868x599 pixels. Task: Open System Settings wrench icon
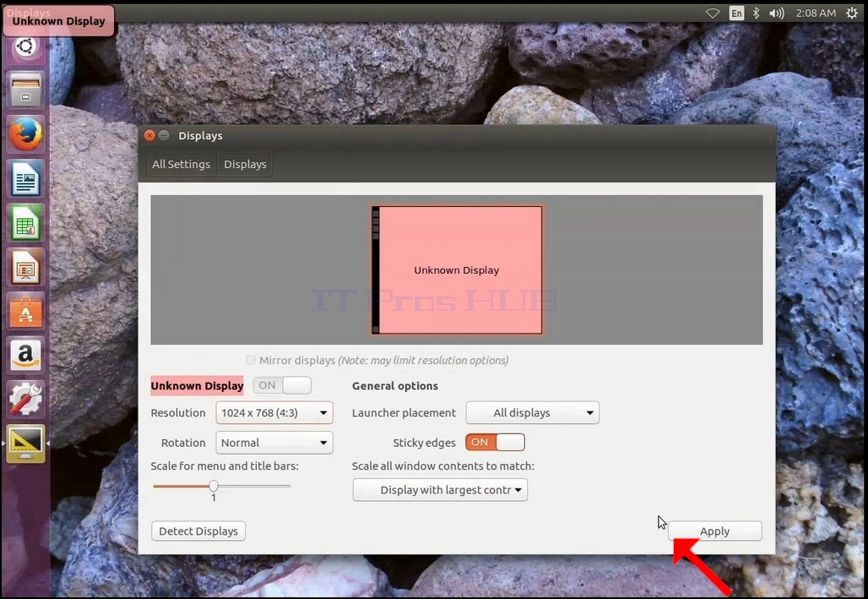pos(25,399)
